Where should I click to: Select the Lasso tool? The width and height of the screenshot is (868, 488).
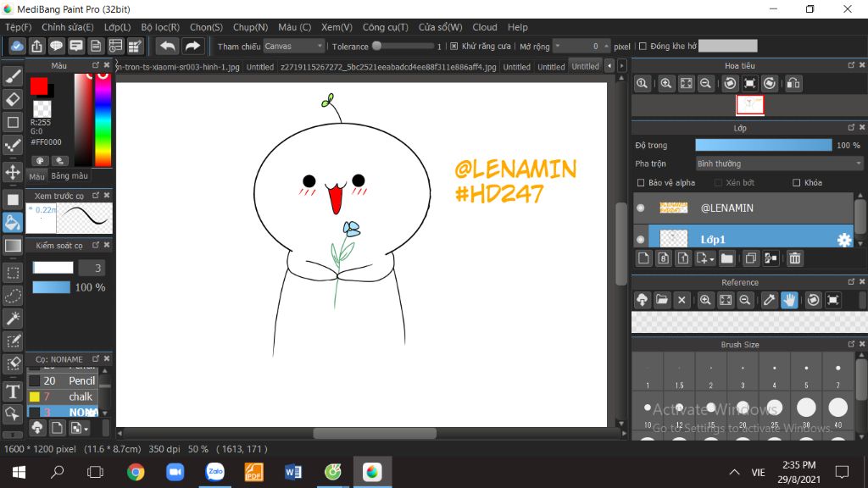coord(13,296)
